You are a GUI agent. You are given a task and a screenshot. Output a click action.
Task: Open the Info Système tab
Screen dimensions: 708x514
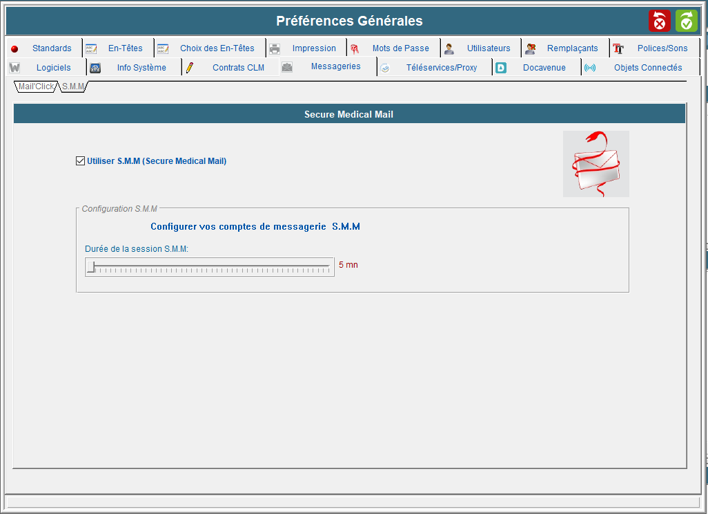pos(141,68)
